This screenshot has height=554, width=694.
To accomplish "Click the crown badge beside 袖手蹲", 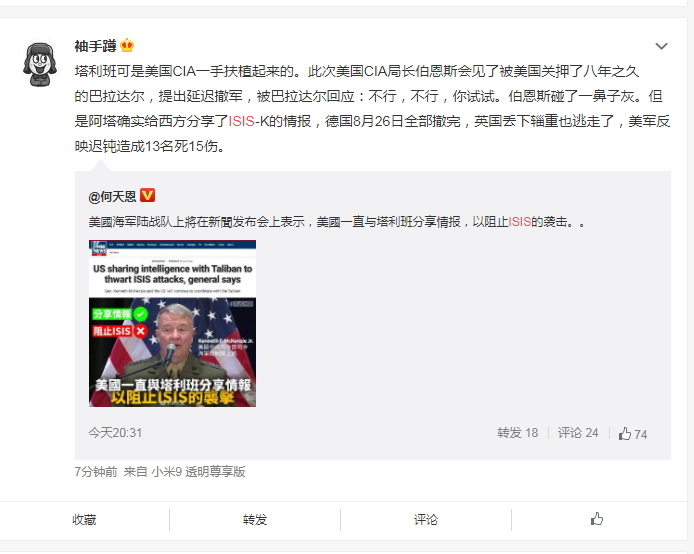I will point(127,46).
